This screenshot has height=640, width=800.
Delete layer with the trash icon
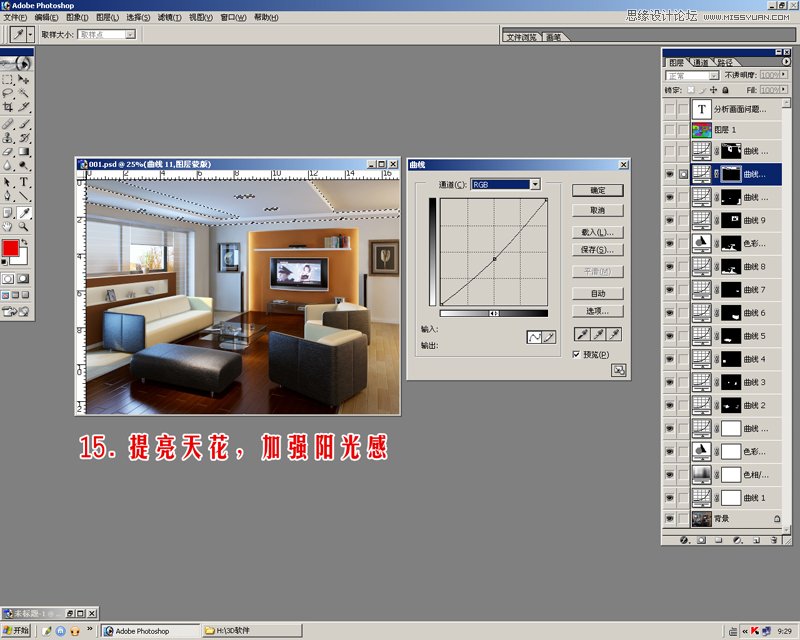tap(773, 540)
